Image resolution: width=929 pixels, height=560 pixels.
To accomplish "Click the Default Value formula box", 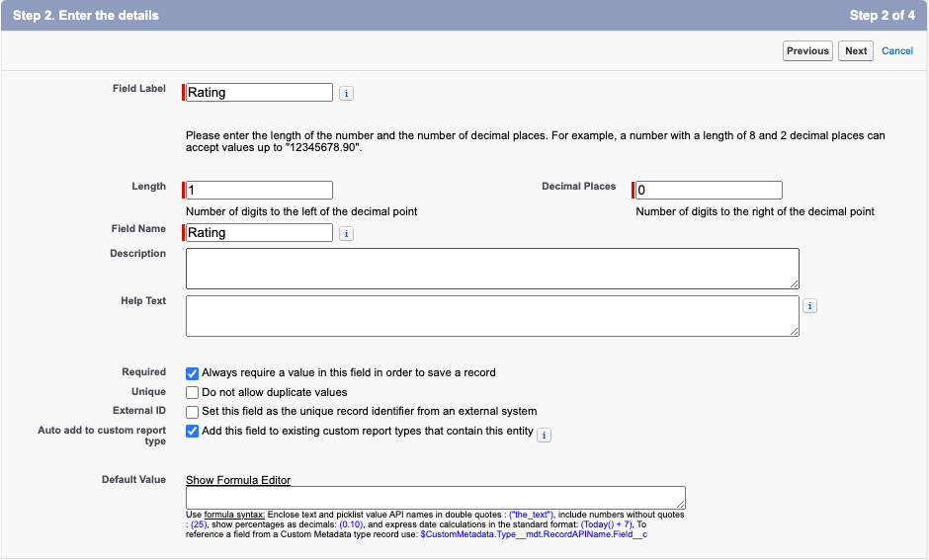I will [x=436, y=497].
